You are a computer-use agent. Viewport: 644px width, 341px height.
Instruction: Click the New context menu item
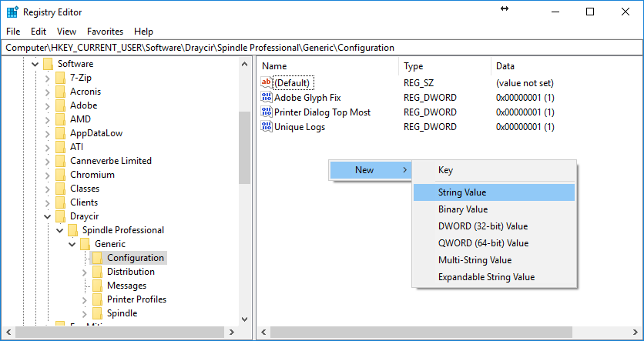pyautogui.click(x=371, y=170)
